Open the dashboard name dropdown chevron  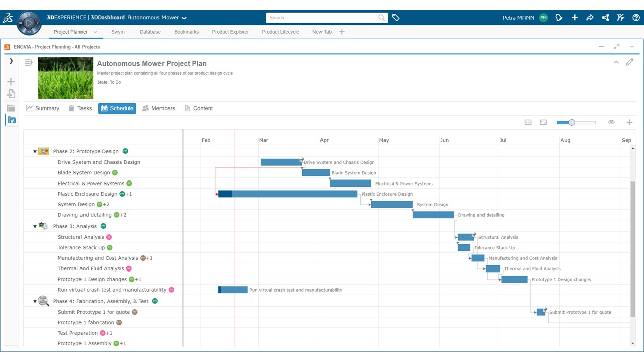[x=184, y=18]
